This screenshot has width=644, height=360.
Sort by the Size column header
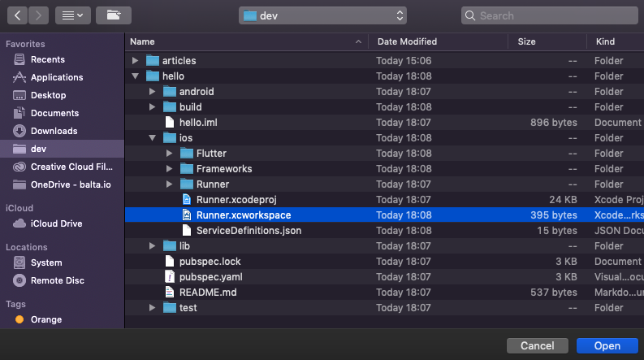click(547, 41)
